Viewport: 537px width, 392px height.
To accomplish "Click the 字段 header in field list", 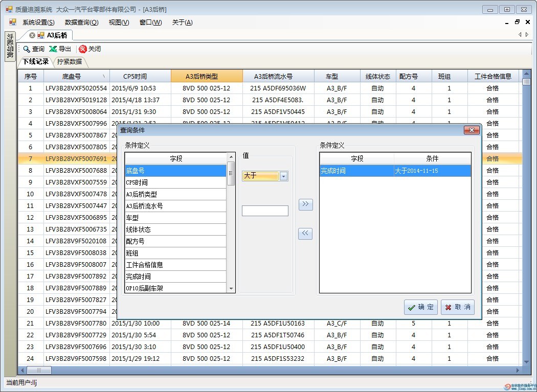I will 176,158.
